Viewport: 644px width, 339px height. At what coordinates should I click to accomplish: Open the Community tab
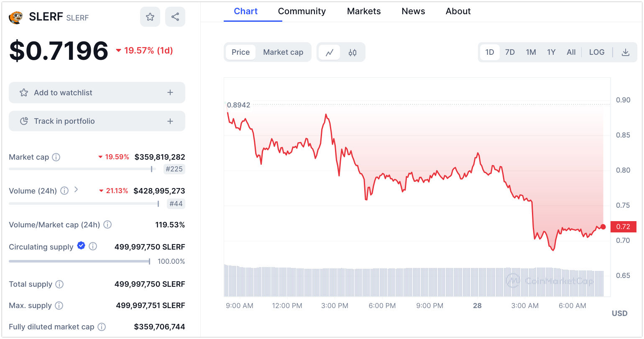pos(302,11)
